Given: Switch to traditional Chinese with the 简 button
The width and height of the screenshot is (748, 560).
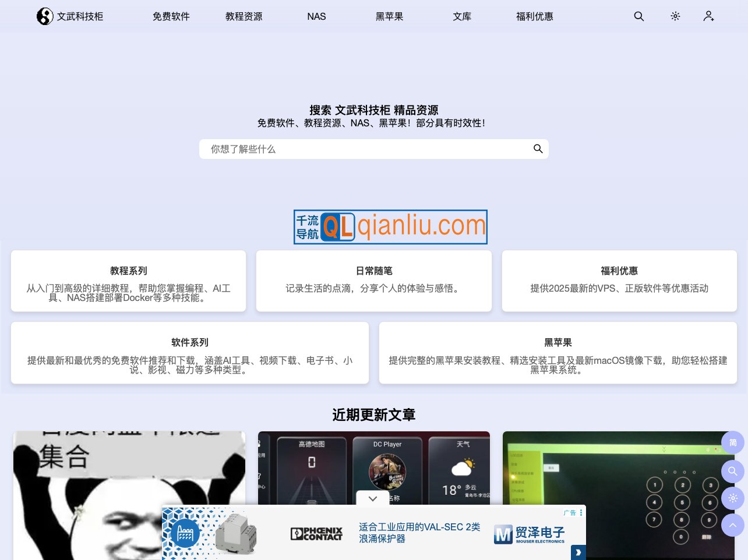Looking at the screenshot, I should [733, 443].
